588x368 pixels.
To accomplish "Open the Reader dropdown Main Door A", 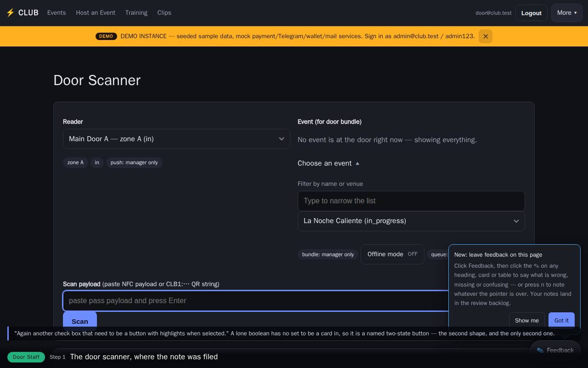I will click(x=176, y=139).
